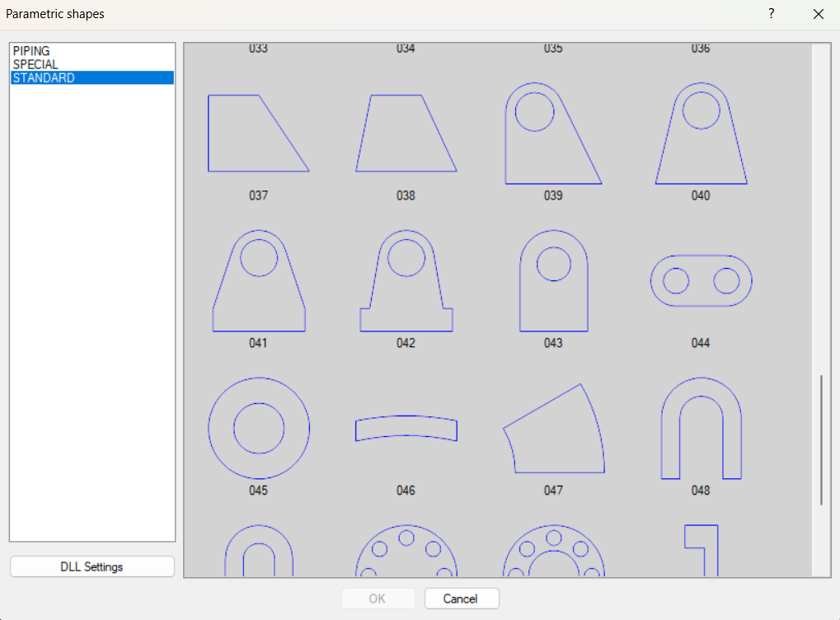Select shape 046, the curved strip segment
The height and width of the screenshot is (620, 840).
(x=406, y=428)
